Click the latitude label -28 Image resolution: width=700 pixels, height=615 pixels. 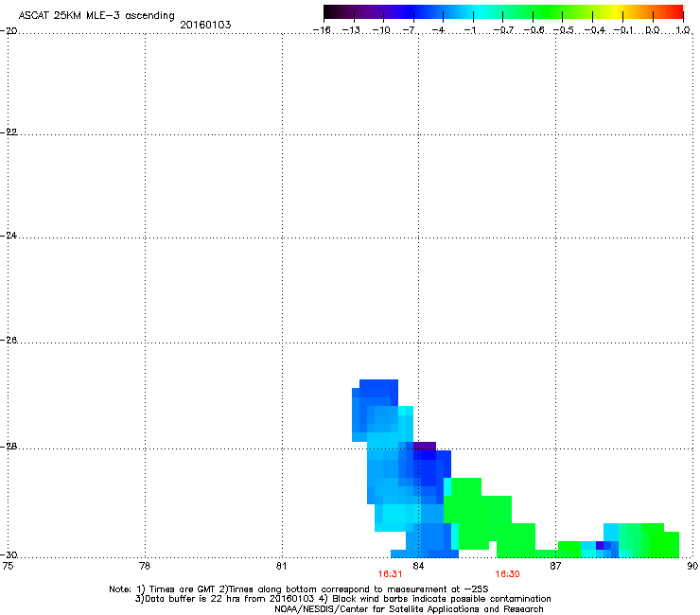click(9, 447)
